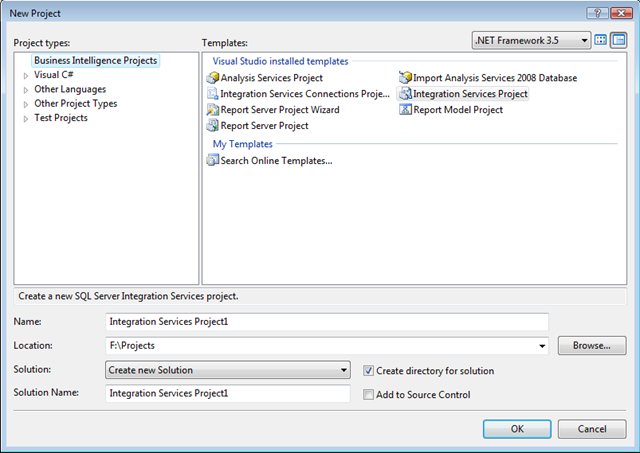Select 'Report Server Project Wizard' template text
Image resolution: width=640 pixels, height=453 pixels.
[x=280, y=109]
